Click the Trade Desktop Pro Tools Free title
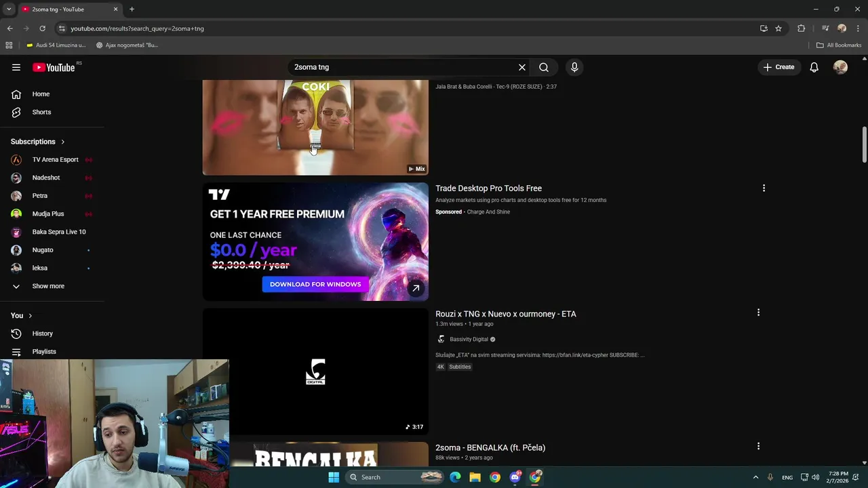The width and height of the screenshot is (868, 488). [488, 188]
